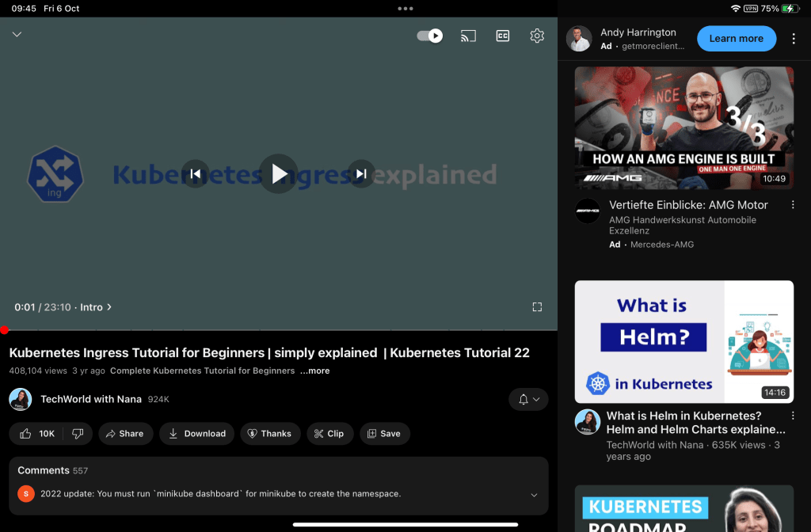Click Learn more ad button

(x=736, y=38)
